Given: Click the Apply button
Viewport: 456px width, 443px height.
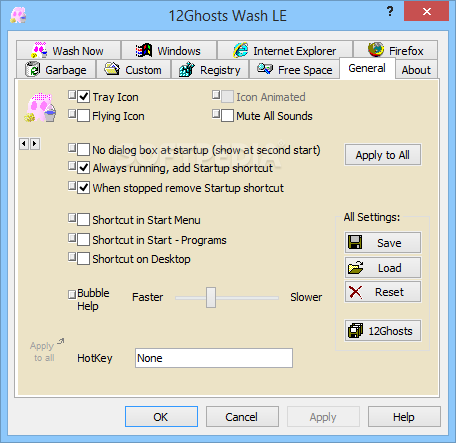Looking at the screenshot, I should tap(323, 417).
